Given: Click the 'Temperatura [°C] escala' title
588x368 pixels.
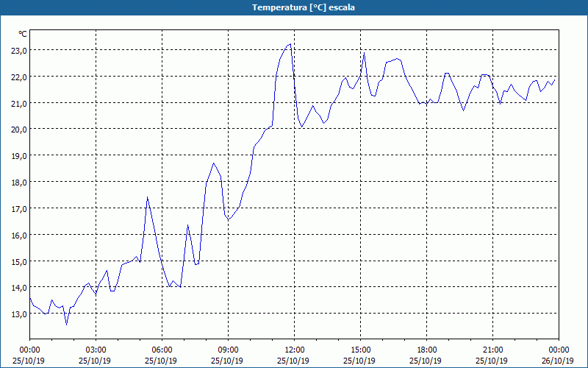Looking at the screenshot, I should pyautogui.click(x=303, y=7).
